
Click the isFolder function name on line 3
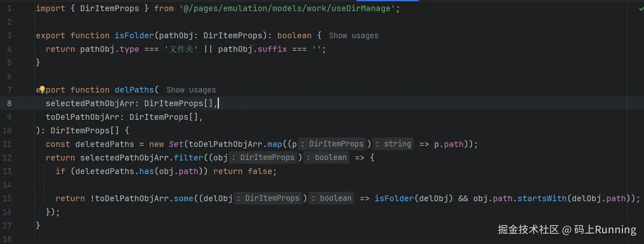tap(134, 35)
